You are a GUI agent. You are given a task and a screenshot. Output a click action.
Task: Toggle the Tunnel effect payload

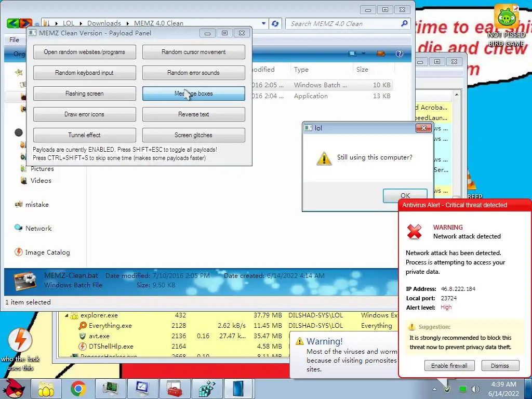[x=85, y=135]
